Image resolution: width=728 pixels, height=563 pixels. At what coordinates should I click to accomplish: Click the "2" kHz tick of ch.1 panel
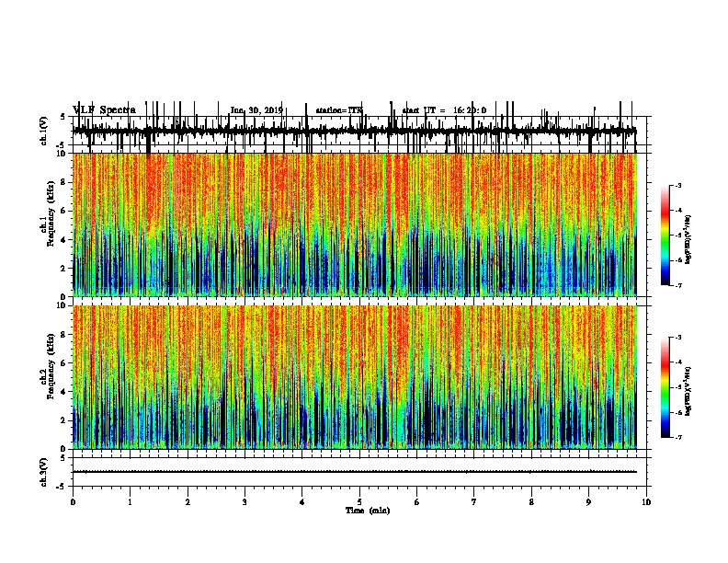point(64,268)
